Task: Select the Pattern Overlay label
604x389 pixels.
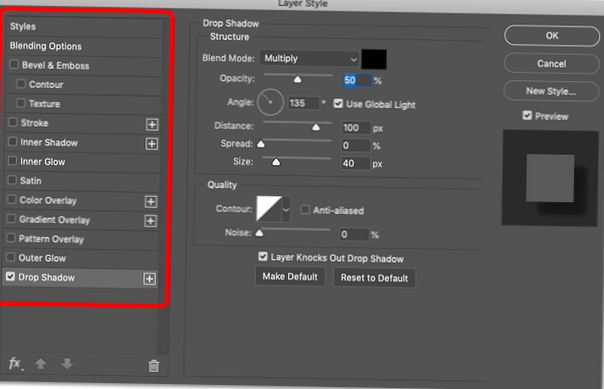Action: click(x=51, y=239)
